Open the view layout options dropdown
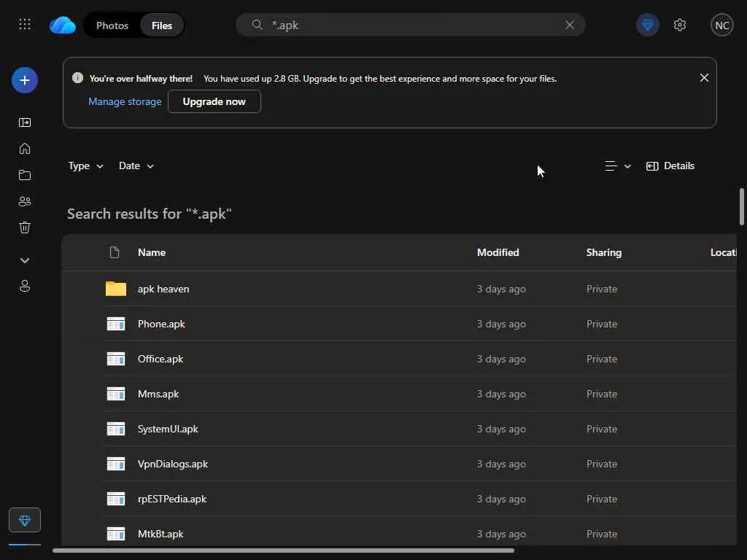The image size is (747, 560). coord(617,166)
